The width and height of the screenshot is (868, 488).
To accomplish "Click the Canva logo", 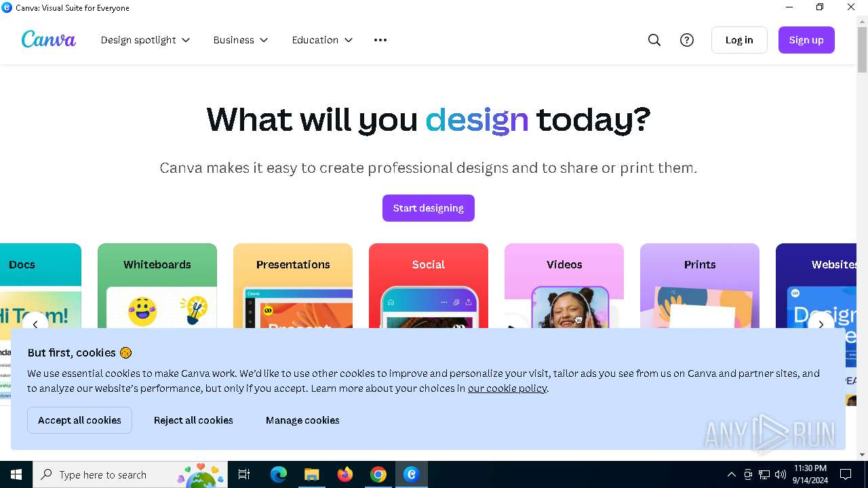I will point(48,39).
